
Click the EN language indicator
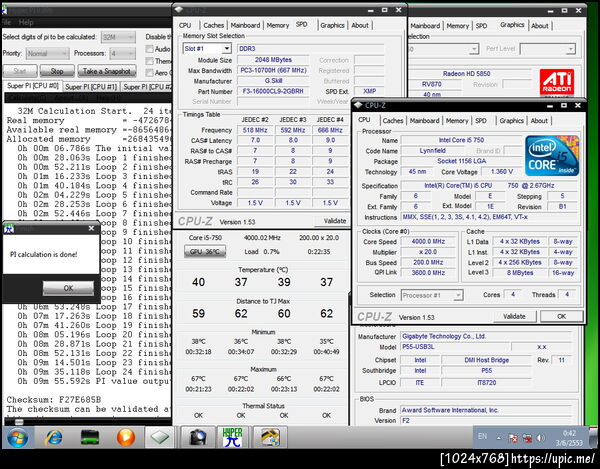483,436
